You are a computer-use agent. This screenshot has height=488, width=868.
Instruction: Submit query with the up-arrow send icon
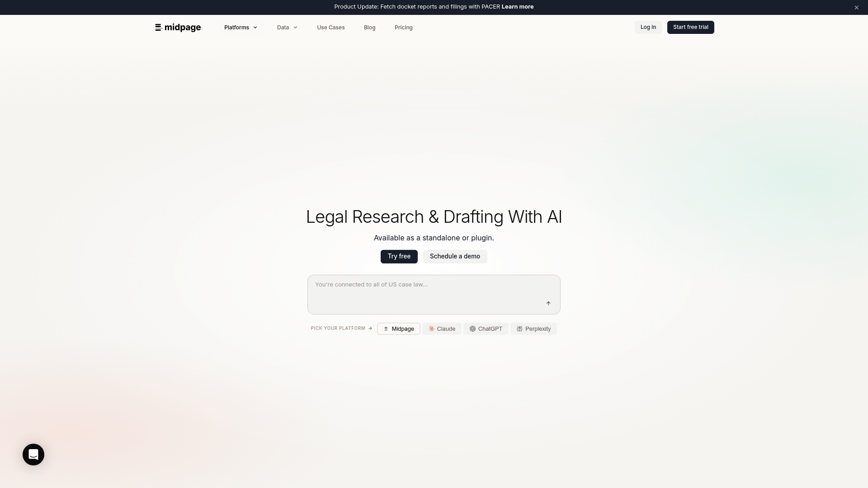click(x=548, y=303)
